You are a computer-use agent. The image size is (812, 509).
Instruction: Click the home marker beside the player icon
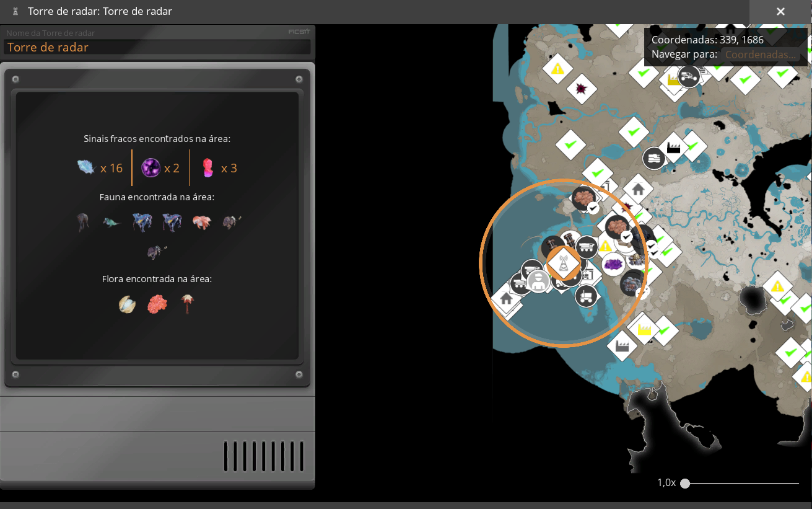point(507,299)
